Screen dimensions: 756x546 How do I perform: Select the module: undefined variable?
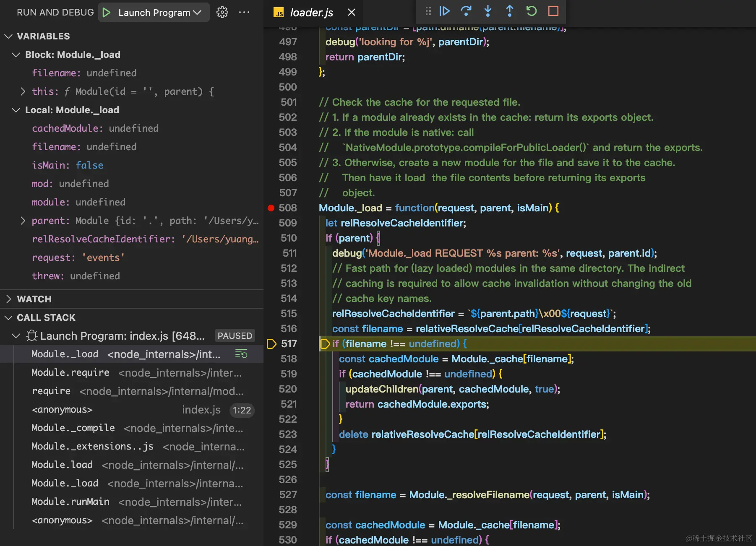click(x=132, y=202)
